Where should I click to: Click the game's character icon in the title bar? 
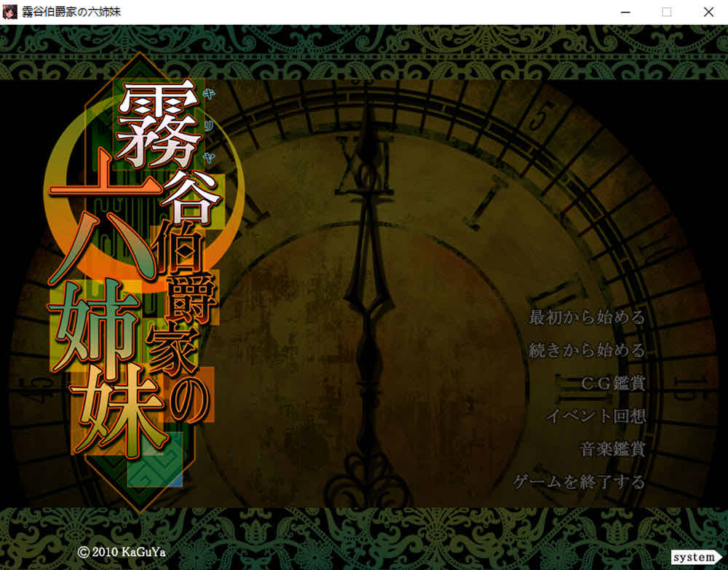pyautogui.click(x=11, y=12)
